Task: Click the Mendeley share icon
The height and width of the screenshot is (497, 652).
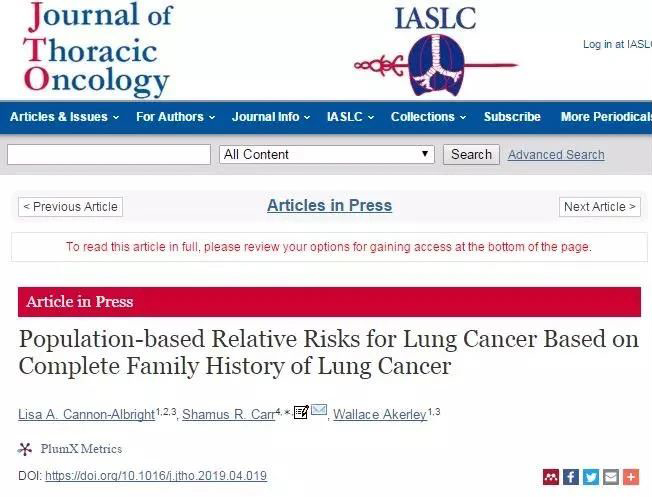Action: (x=550, y=477)
